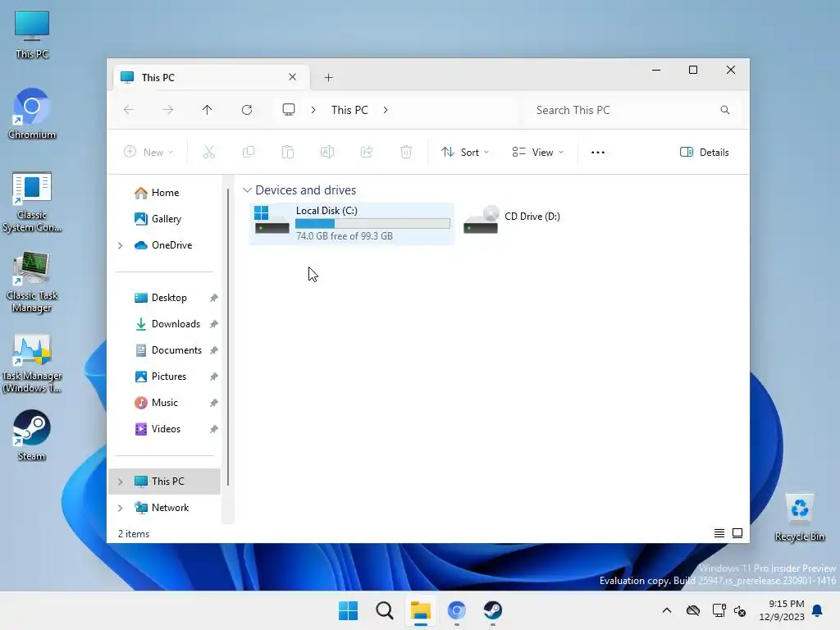The width and height of the screenshot is (840, 630).
Task: Open Videos pinned folder
Action: point(164,428)
